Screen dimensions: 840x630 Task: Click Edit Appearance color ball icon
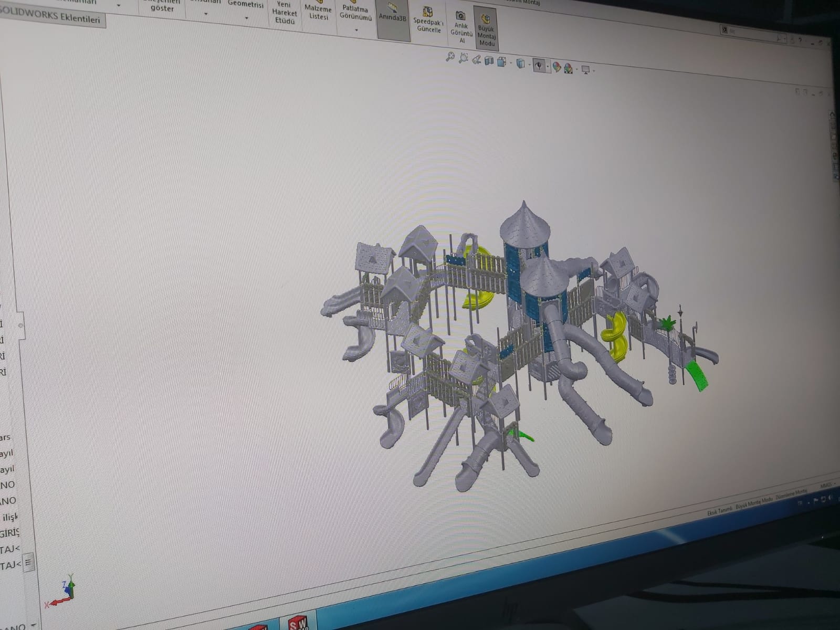point(556,67)
